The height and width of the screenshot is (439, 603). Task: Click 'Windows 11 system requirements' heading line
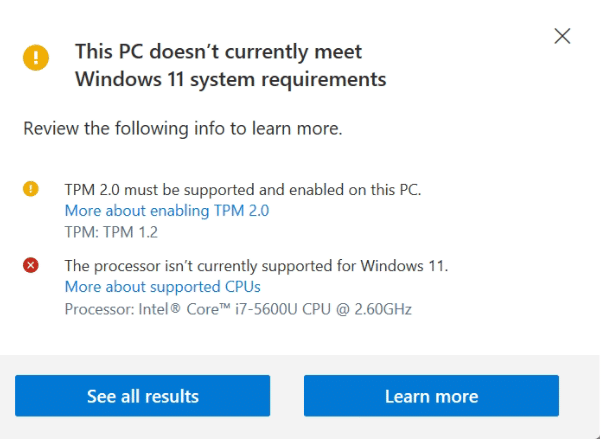[x=230, y=80]
